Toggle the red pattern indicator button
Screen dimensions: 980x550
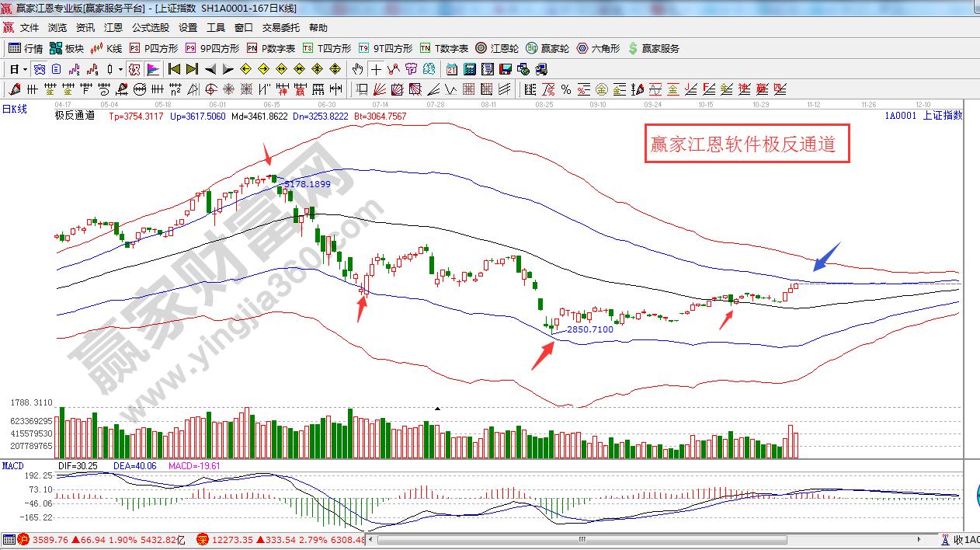[134, 69]
